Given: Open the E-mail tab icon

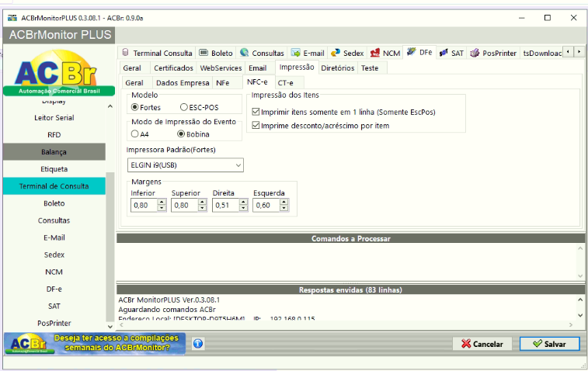Looking at the screenshot, I should tap(296, 53).
